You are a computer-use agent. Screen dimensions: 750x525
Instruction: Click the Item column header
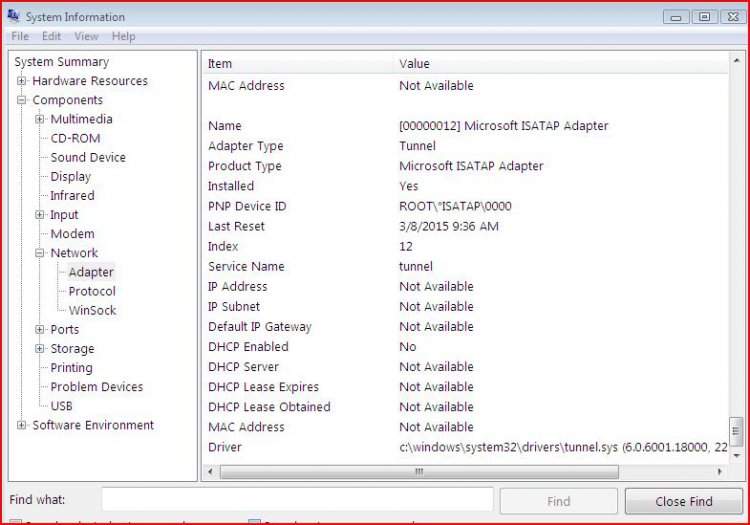[298, 64]
